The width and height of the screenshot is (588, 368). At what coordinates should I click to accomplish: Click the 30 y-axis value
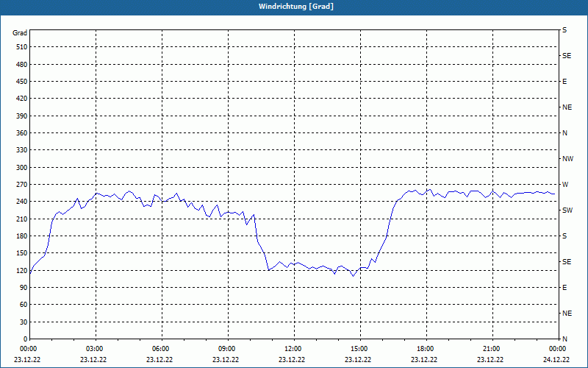pos(24,322)
